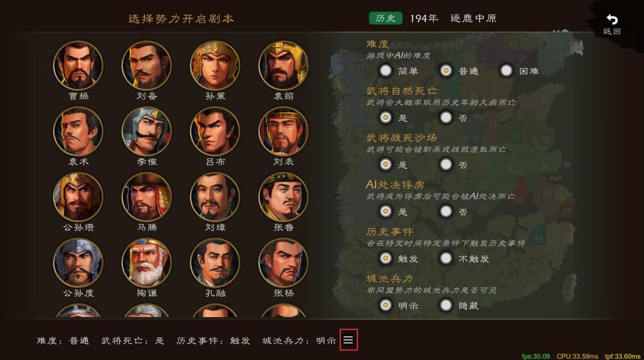Click the 逐鹿中原 scenario title
Screen dimensions: 644x360
[473, 18]
